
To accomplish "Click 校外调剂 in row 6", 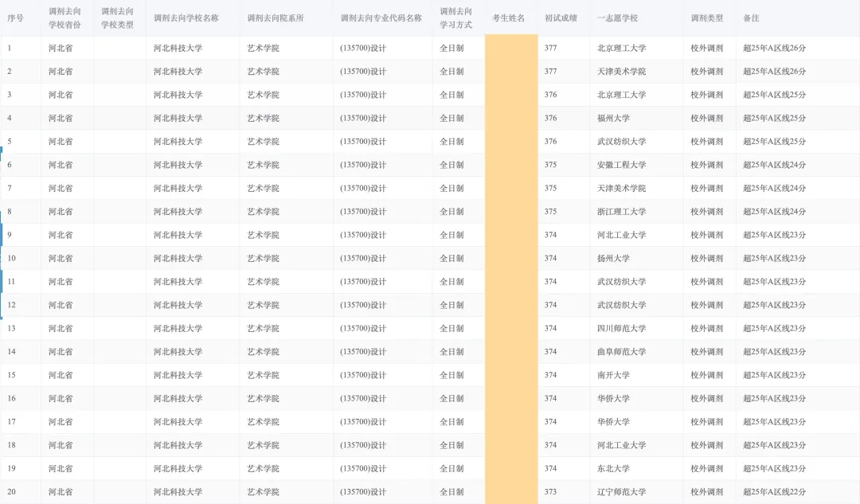I will click(707, 165).
